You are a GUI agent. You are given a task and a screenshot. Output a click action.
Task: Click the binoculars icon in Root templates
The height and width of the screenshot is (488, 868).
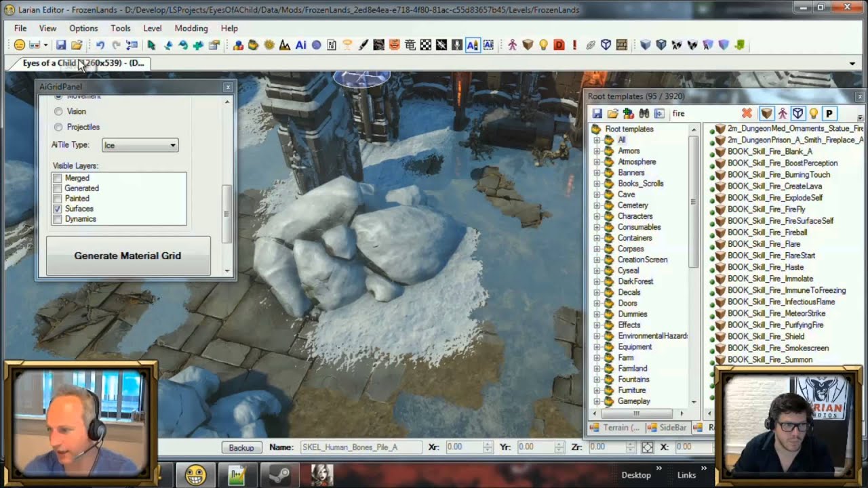(644, 113)
